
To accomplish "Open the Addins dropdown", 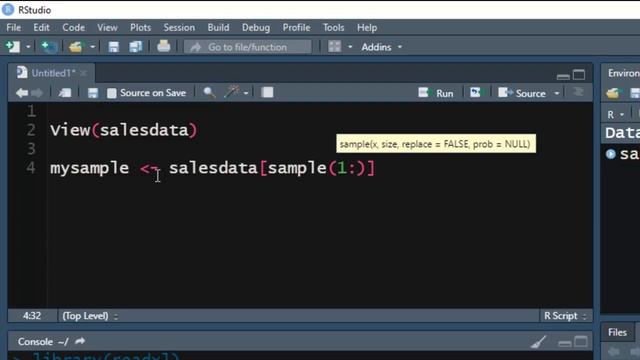I will 381,47.
